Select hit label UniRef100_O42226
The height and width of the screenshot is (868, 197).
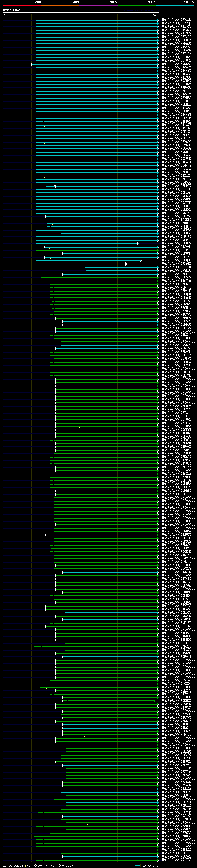(177, 789)
